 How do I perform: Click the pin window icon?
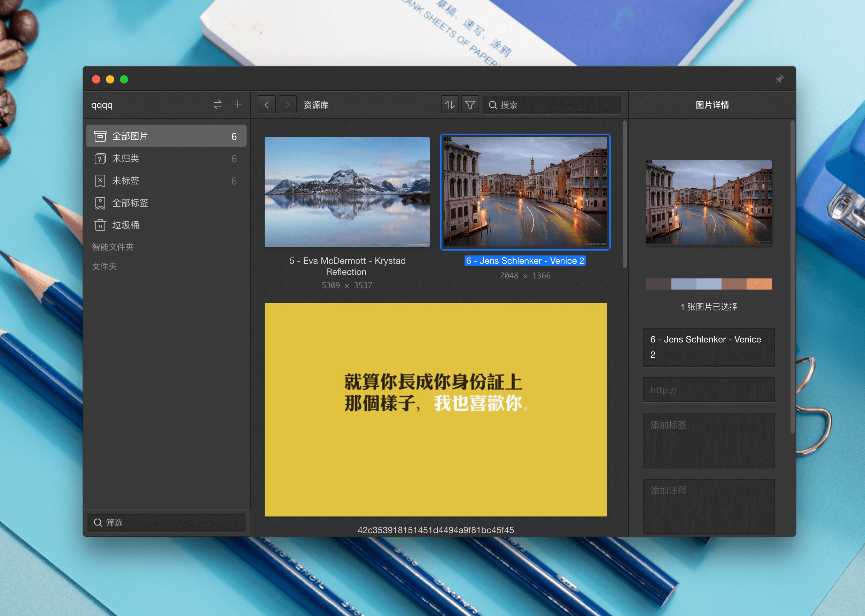pyautogui.click(x=779, y=79)
